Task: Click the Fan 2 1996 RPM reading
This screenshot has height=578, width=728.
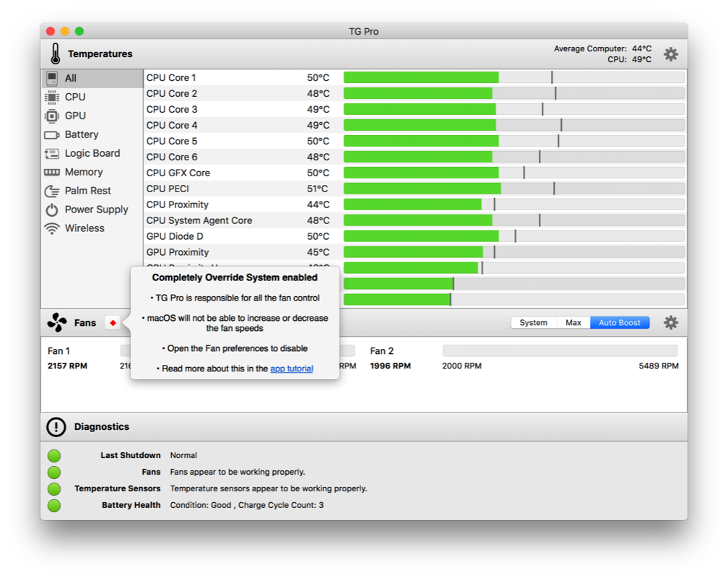Action: click(390, 366)
